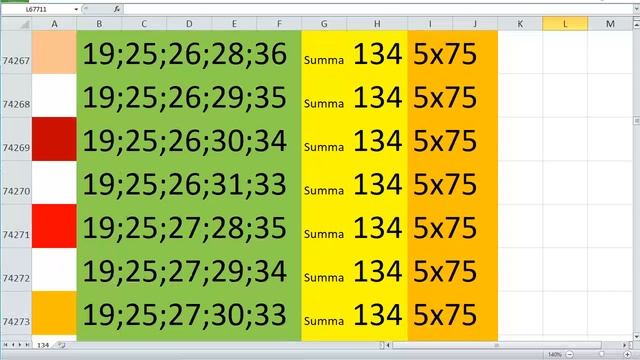
Task: Select column E header
Action: [234, 24]
